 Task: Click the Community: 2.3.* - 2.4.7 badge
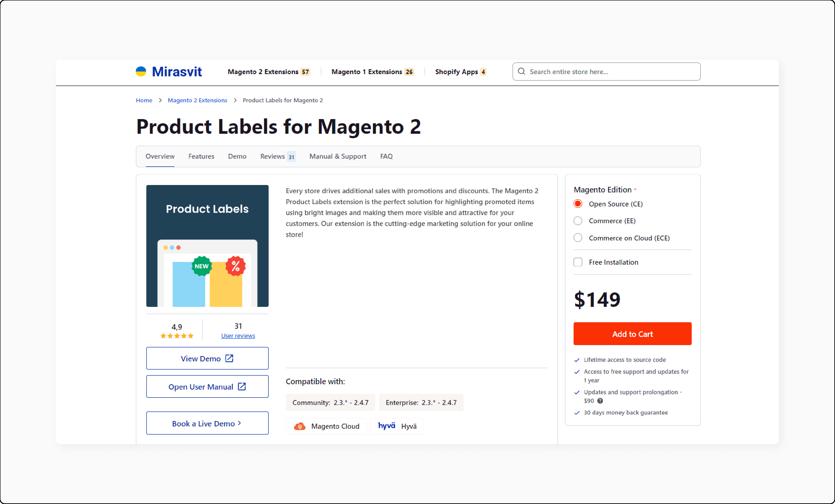(330, 402)
